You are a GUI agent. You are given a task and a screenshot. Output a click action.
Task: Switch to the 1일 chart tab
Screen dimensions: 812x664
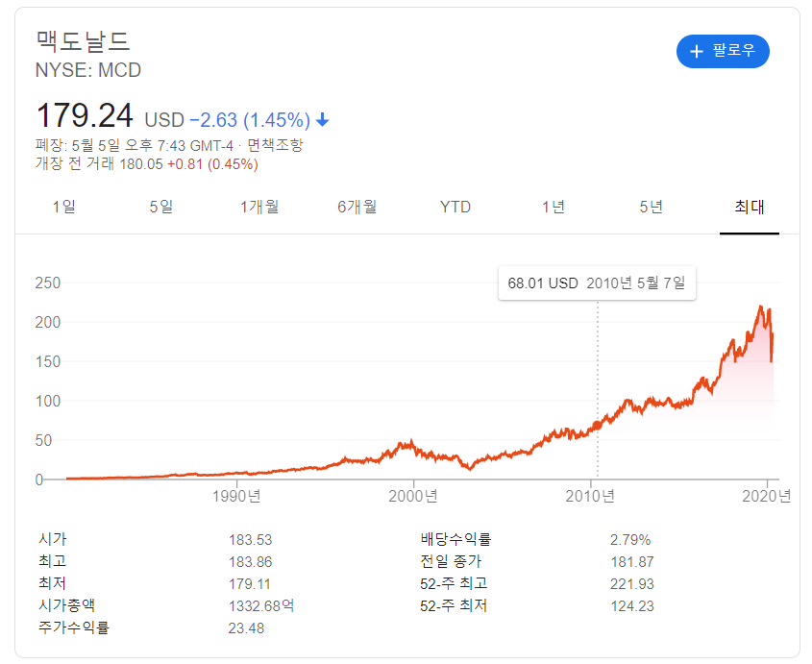64,207
